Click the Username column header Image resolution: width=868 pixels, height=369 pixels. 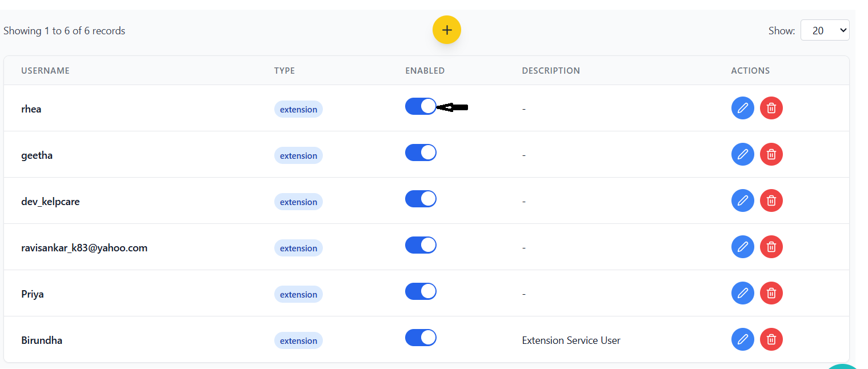tap(45, 71)
